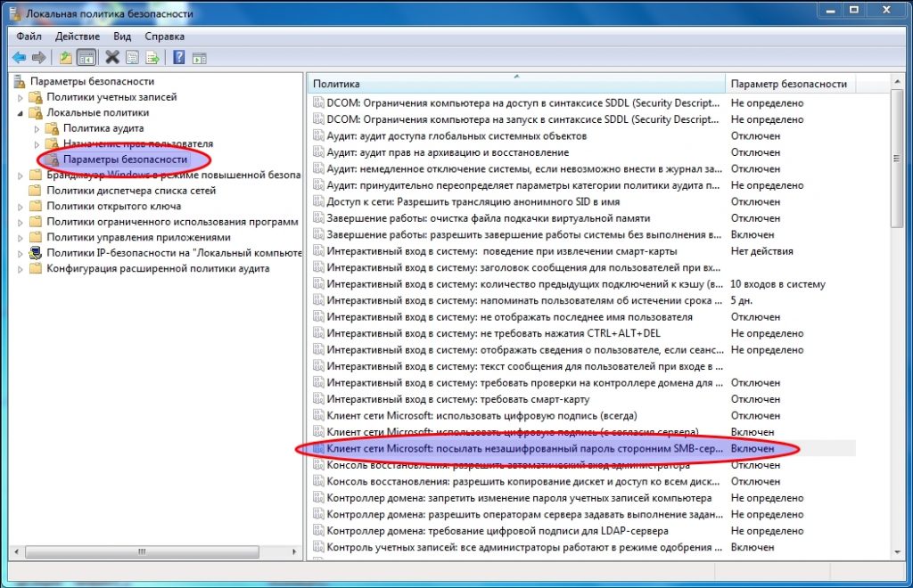Expand the Политики IP-безопасности node
The height and width of the screenshot is (588, 913).
pos(21,254)
